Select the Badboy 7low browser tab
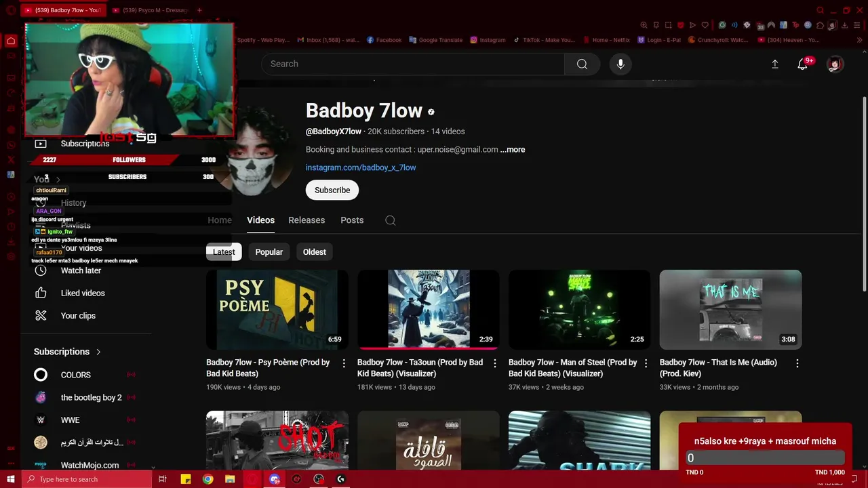This screenshot has width=868, height=488. (62, 10)
